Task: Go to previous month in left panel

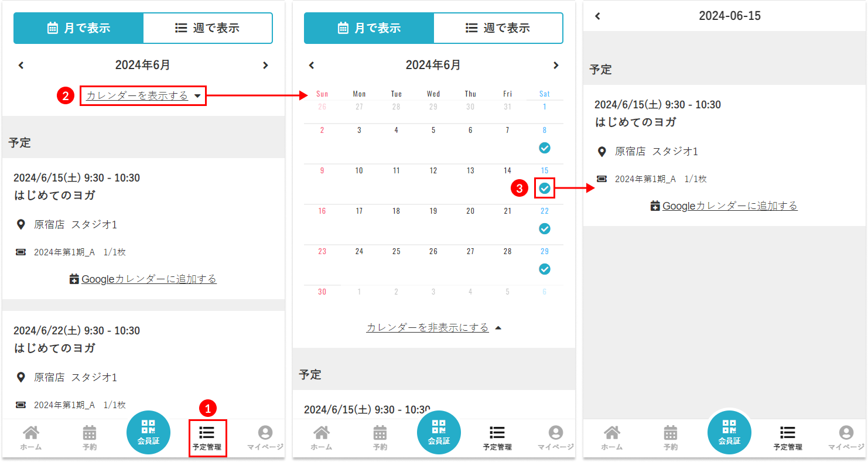Action: (x=21, y=65)
